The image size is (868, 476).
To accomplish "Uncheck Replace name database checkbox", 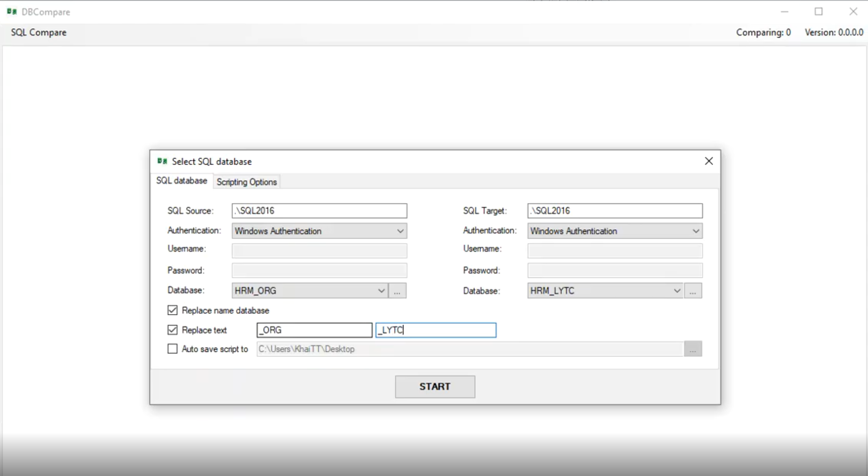I will (173, 310).
